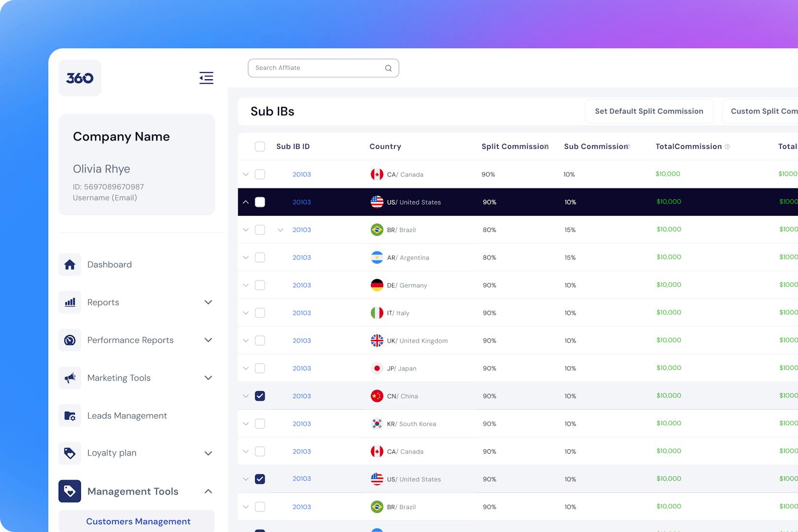
Task: Expand the nested chevron before Brazil's ID
Action: click(280, 230)
